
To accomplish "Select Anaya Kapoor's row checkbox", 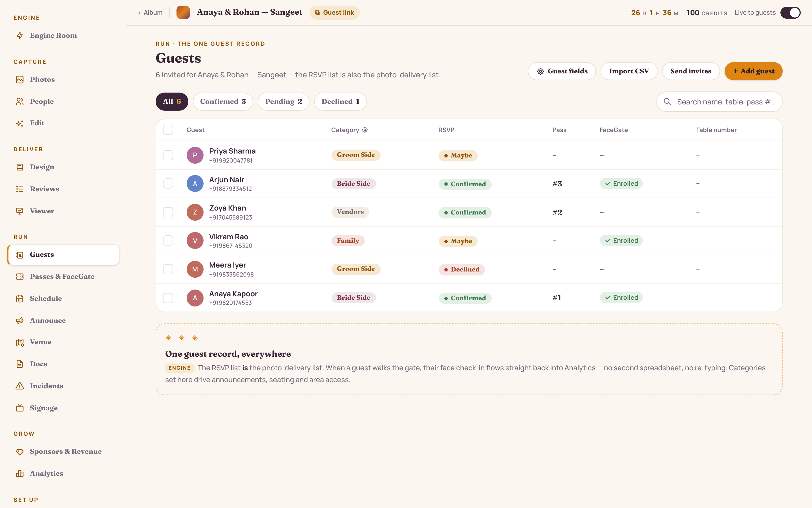I will (168, 298).
